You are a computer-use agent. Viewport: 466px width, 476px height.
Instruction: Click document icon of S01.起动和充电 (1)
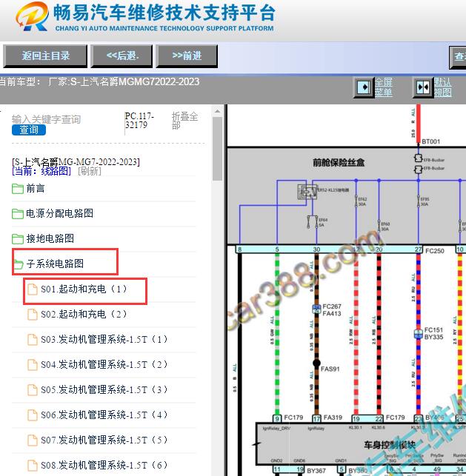(x=32, y=289)
